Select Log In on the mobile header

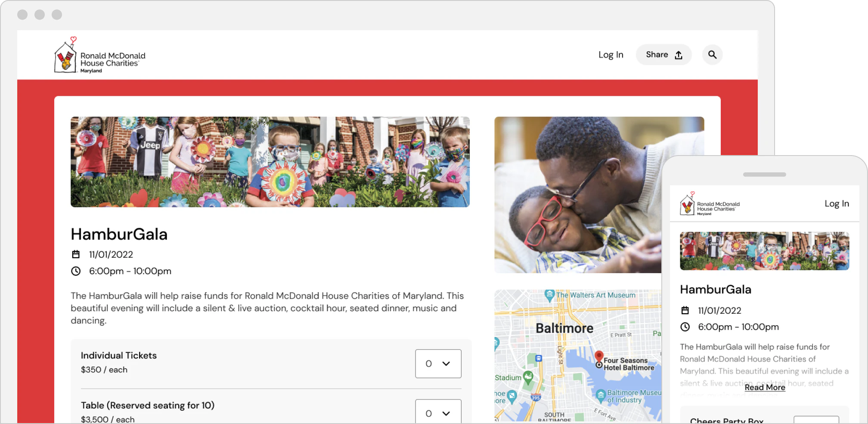(836, 203)
